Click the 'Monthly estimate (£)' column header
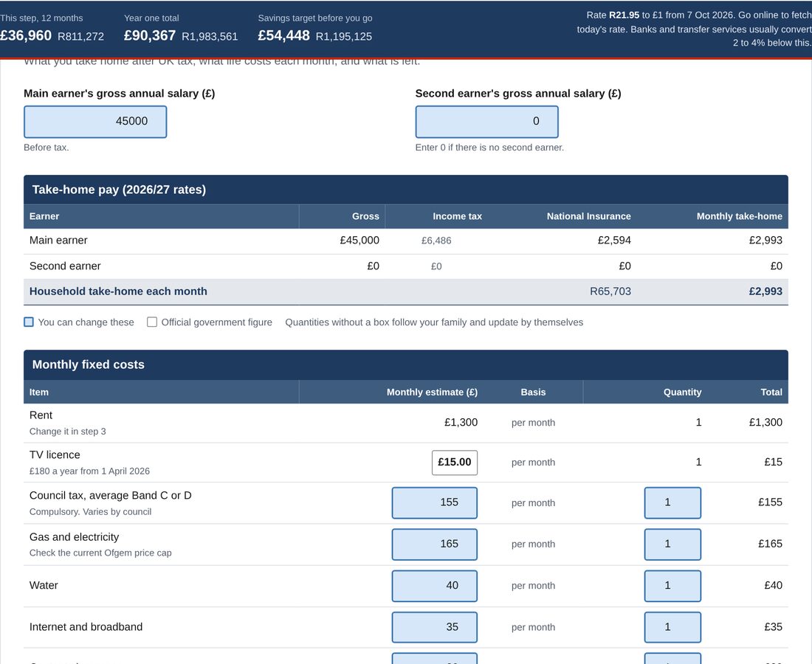Image resolution: width=812 pixels, height=664 pixels. [432, 392]
